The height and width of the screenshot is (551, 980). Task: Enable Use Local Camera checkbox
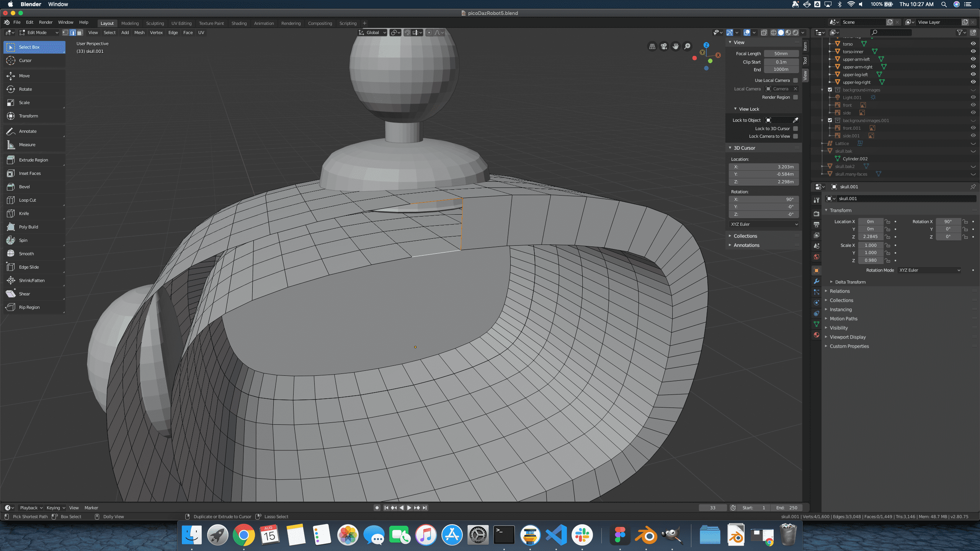click(795, 80)
